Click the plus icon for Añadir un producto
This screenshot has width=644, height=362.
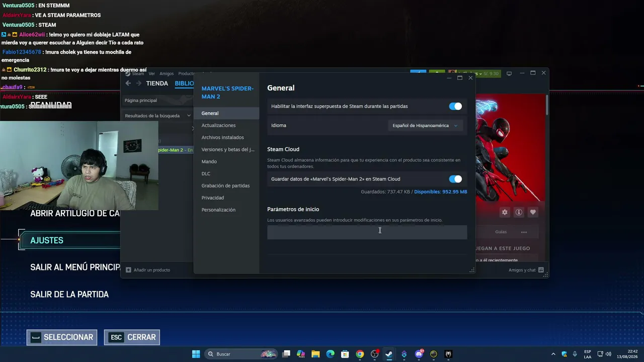[x=128, y=270]
